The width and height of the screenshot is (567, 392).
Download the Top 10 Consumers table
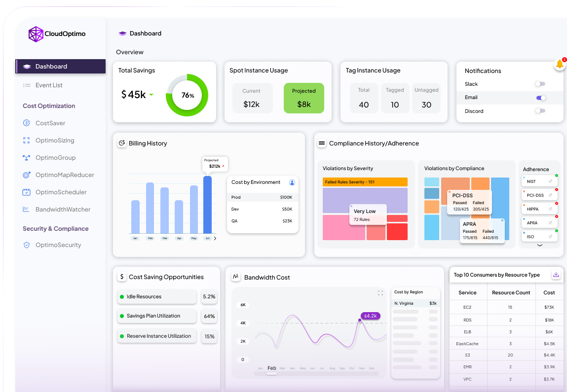[x=556, y=275]
